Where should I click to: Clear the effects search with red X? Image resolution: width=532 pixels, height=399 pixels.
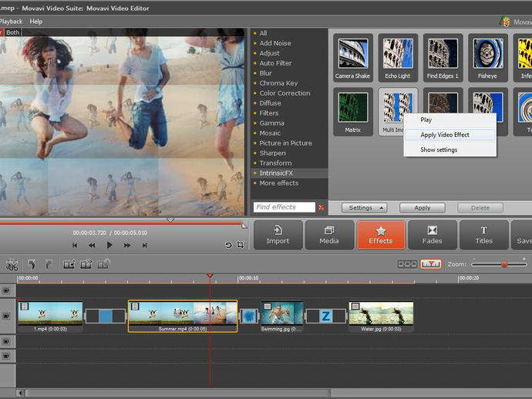click(322, 207)
